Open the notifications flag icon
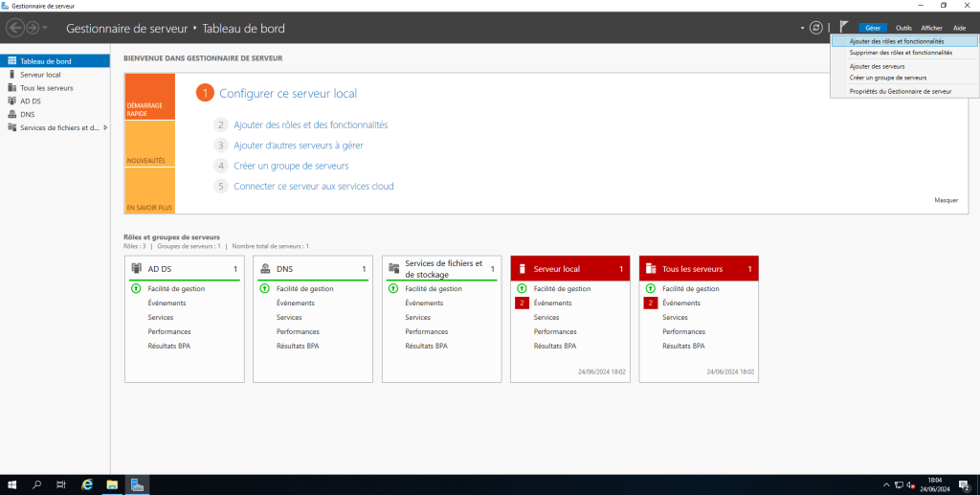 [844, 28]
